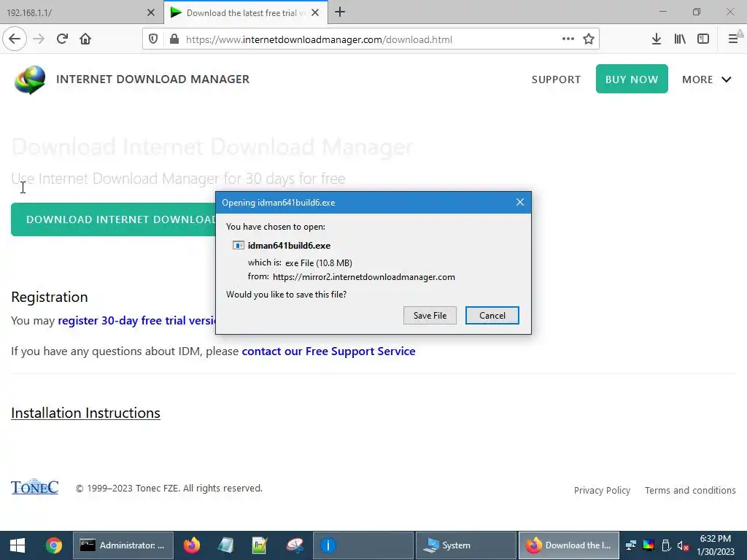The height and width of the screenshot is (560, 747).
Task: Open the blue info taskbar application
Action: (363, 545)
